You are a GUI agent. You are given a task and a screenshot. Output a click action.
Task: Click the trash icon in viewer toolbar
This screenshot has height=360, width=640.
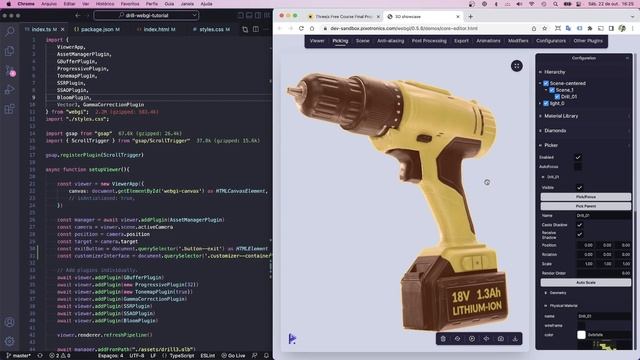click(x=443, y=339)
